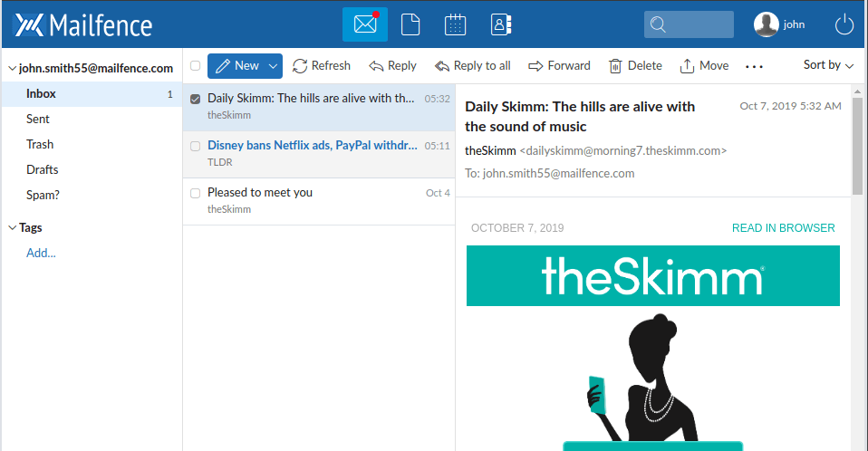Tick the select-all messages checkbox

pyautogui.click(x=196, y=66)
